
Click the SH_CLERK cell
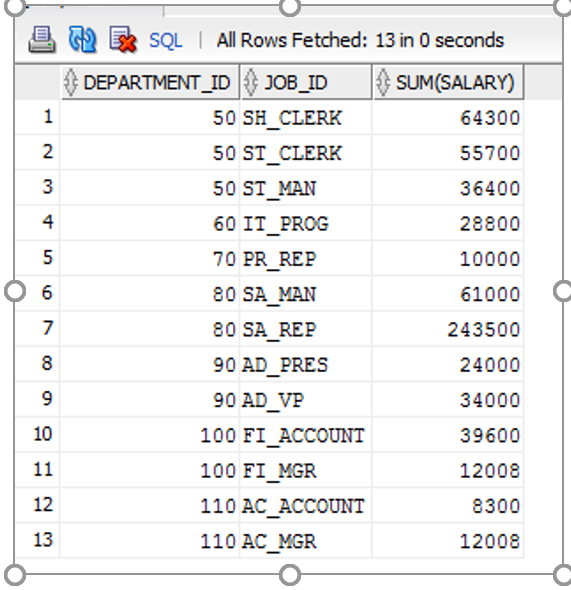(305, 118)
